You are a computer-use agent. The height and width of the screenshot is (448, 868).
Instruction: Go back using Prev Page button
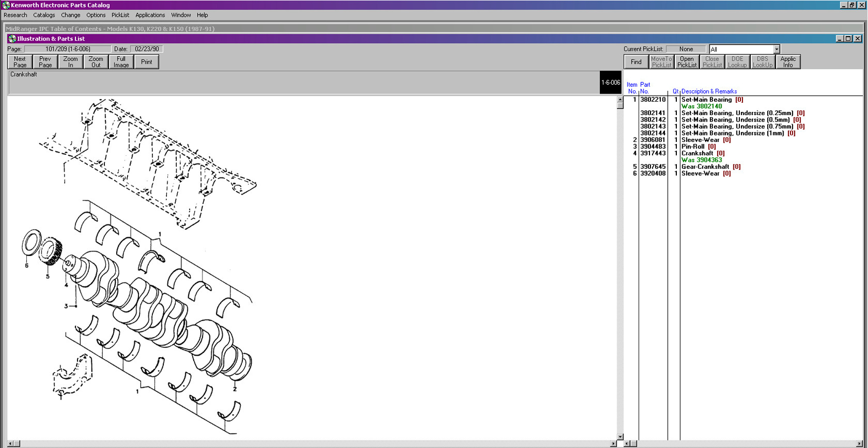pos(45,62)
